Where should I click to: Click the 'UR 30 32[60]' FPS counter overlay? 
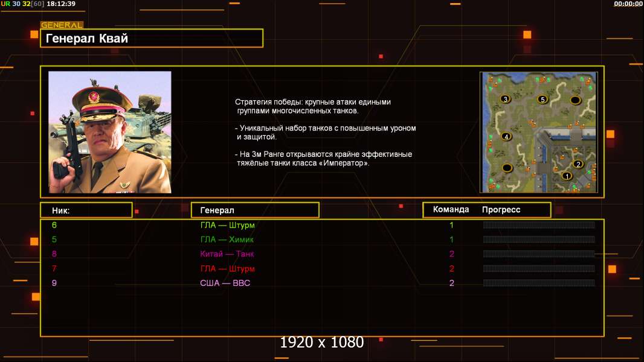(x=22, y=4)
